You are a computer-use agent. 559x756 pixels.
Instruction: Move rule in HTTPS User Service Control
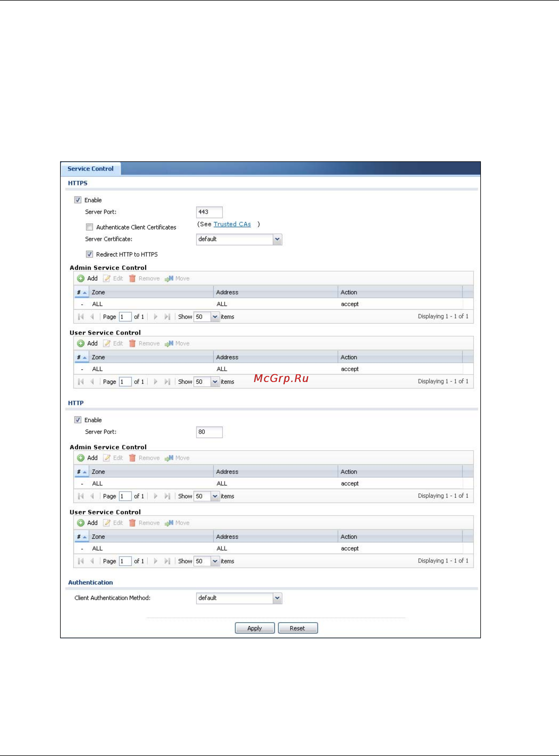click(177, 343)
